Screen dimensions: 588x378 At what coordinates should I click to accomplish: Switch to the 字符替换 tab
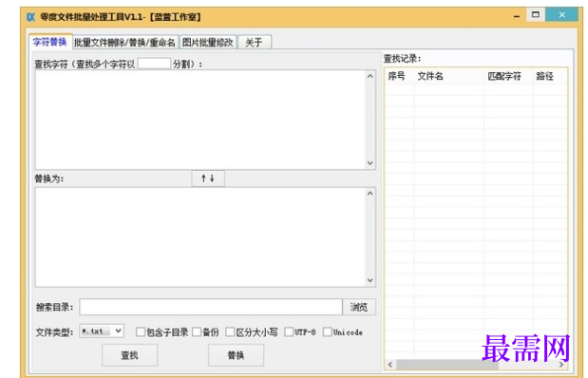point(49,42)
